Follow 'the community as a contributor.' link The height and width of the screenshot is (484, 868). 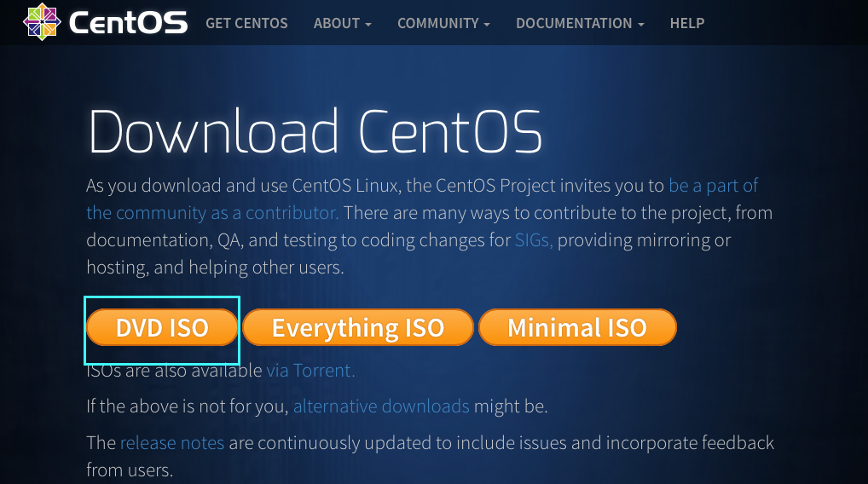pos(212,213)
